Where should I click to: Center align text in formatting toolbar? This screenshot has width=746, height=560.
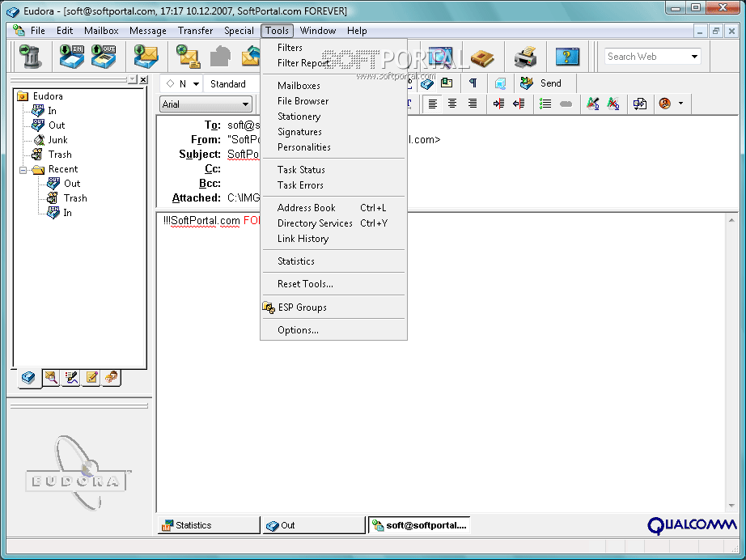(452, 104)
